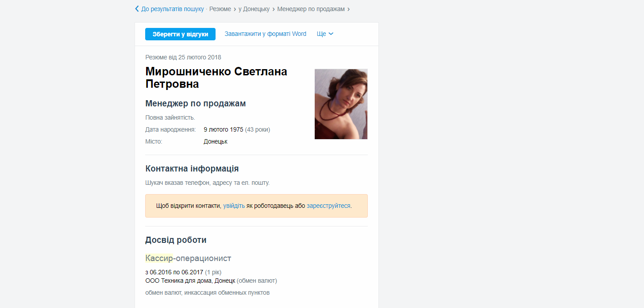Click the chevron right after "Резюме" breadcrumb
This screenshot has width=644, height=308.
coord(235,9)
